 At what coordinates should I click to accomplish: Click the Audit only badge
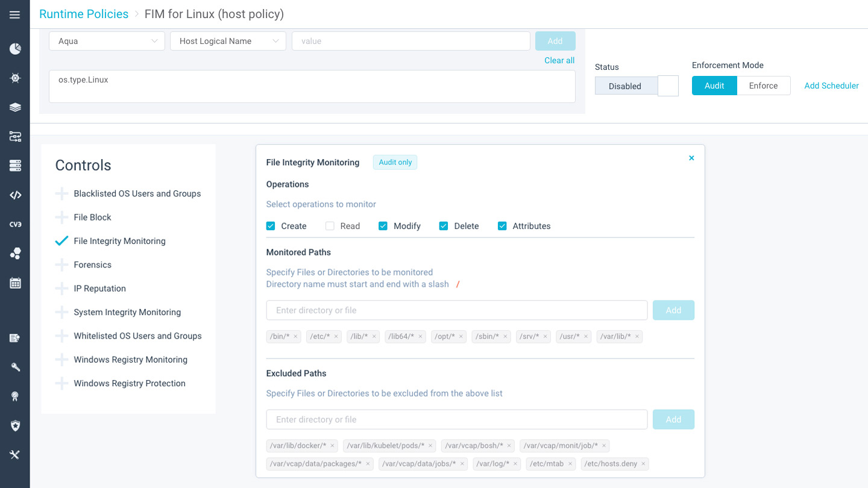click(395, 162)
